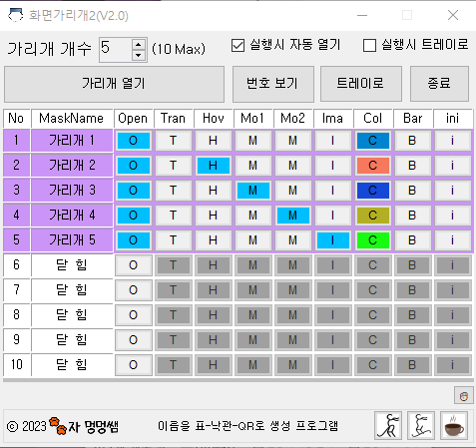Select the 가리개 1 name cell
This screenshot has width=476, height=448.
(72, 141)
